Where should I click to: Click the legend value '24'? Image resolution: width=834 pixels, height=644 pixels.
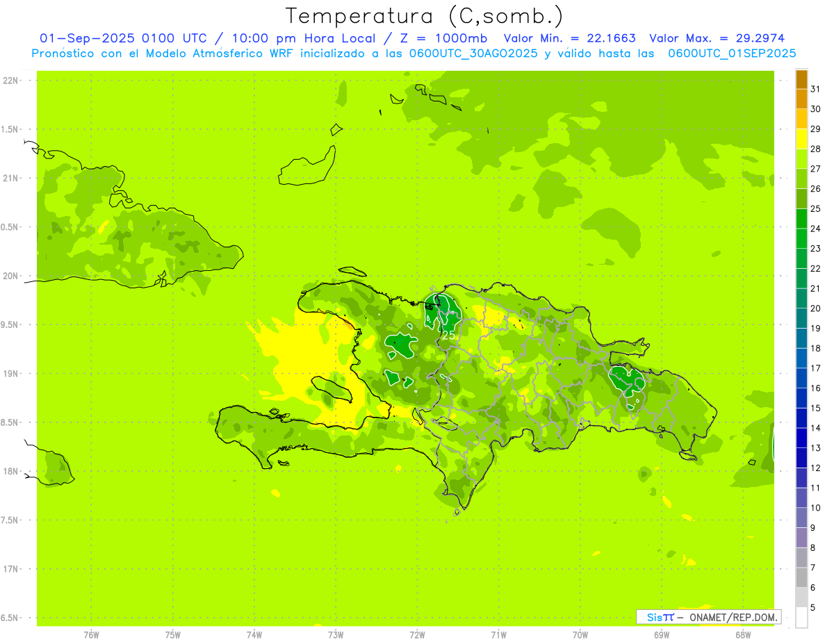(x=816, y=229)
